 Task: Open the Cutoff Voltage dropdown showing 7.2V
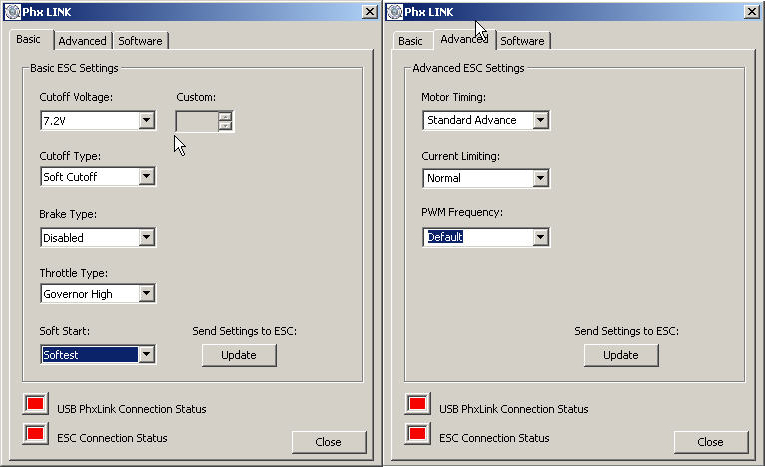[146, 121]
